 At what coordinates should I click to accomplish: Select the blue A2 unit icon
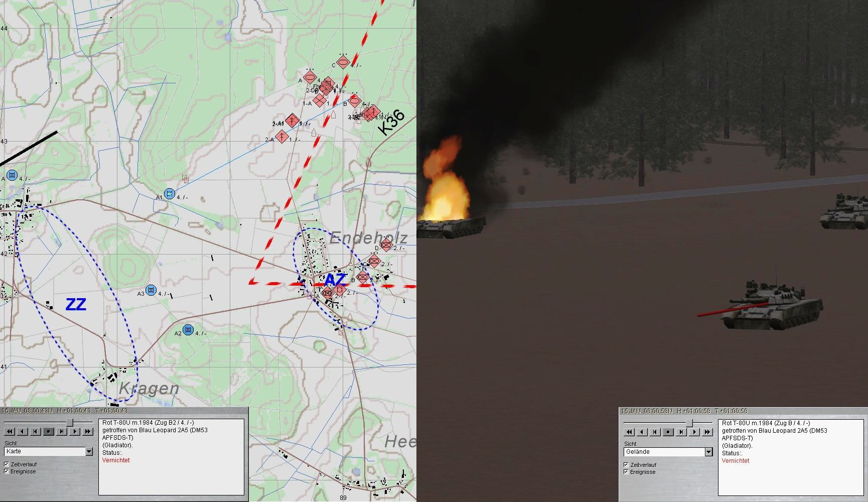(x=188, y=330)
